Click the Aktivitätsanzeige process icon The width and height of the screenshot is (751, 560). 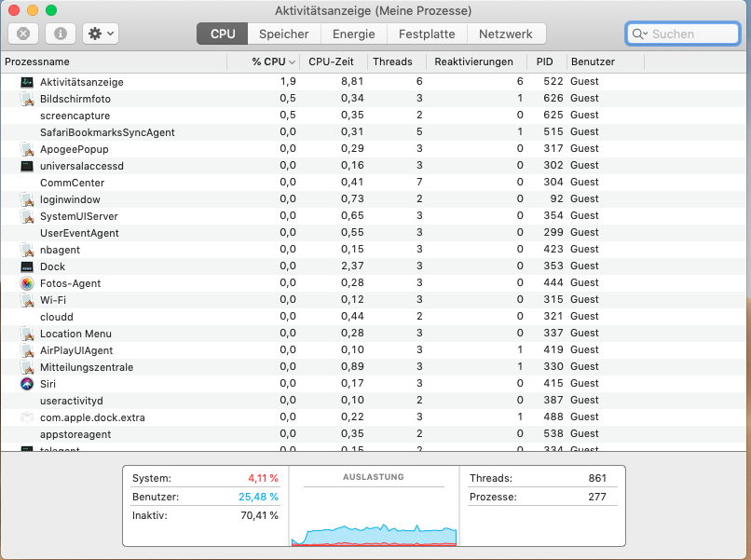tap(27, 82)
